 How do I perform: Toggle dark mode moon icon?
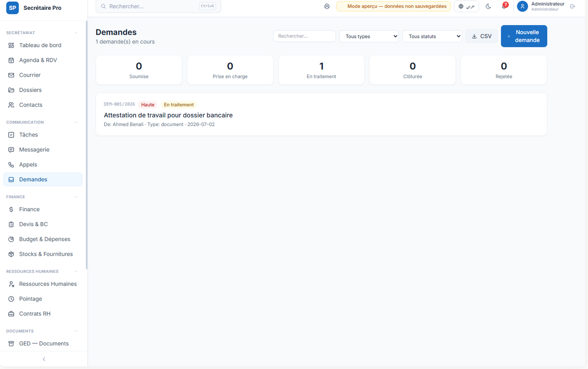488,7
